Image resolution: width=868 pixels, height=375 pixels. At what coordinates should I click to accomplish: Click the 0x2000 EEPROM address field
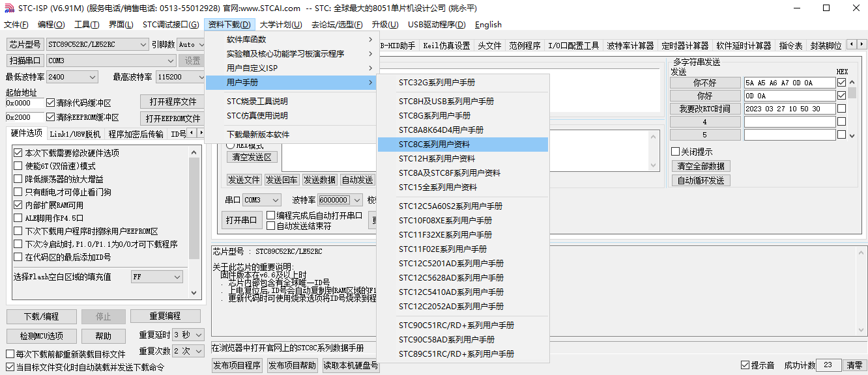(x=25, y=117)
